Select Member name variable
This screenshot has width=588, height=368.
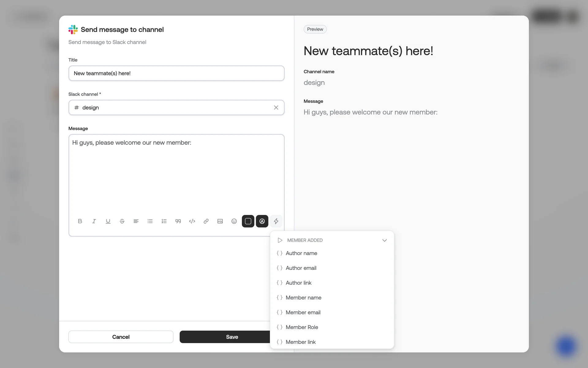pyautogui.click(x=303, y=297)
